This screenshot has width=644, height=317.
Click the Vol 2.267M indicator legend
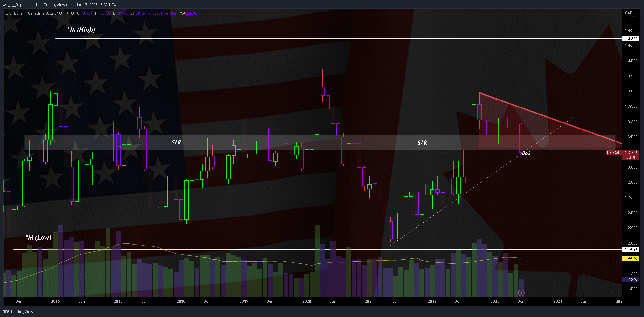(188, 13)
